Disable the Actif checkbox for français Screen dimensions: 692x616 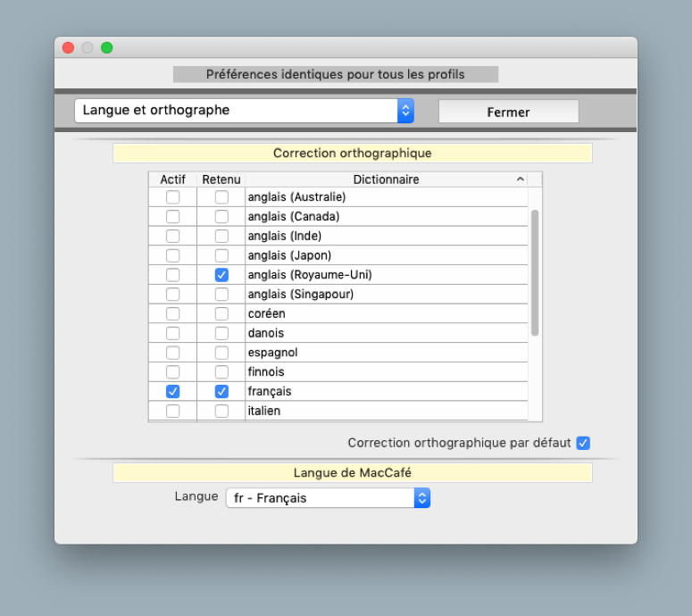172,391
